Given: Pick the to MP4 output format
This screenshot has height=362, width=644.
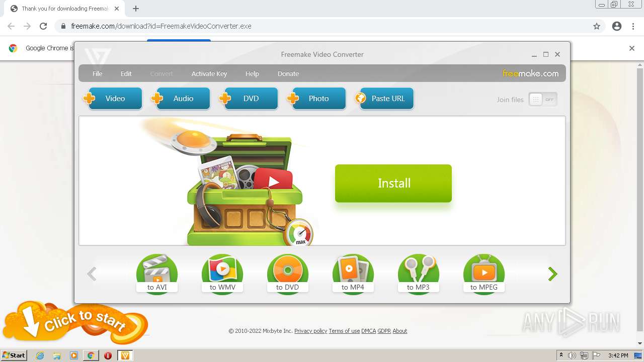Looking at the screenshot, I should pyautogui.click(x=353, y=274).
